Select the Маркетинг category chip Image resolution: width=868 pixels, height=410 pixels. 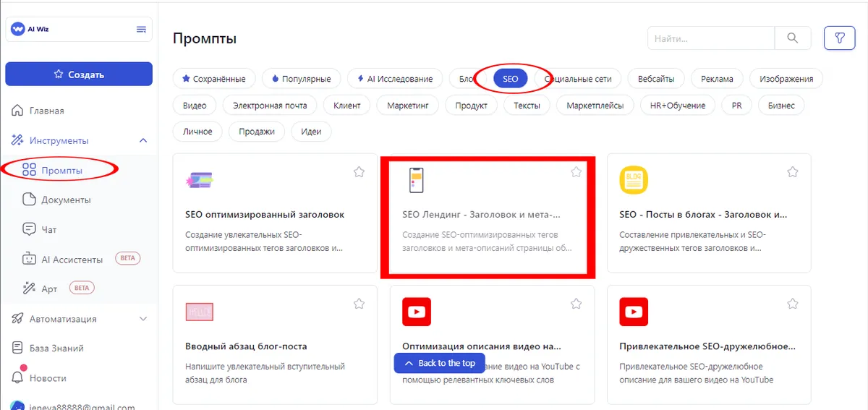(408, 106)
